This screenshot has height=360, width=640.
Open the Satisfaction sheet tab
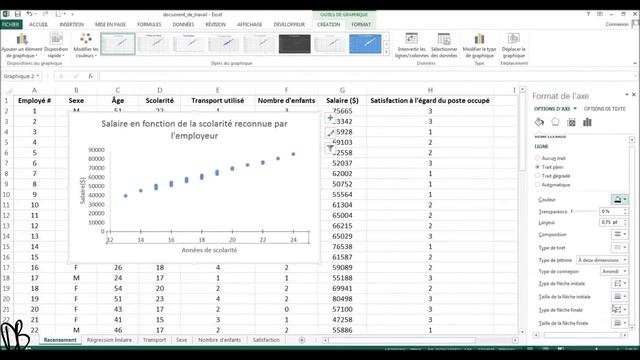click(x=266, y=340)
